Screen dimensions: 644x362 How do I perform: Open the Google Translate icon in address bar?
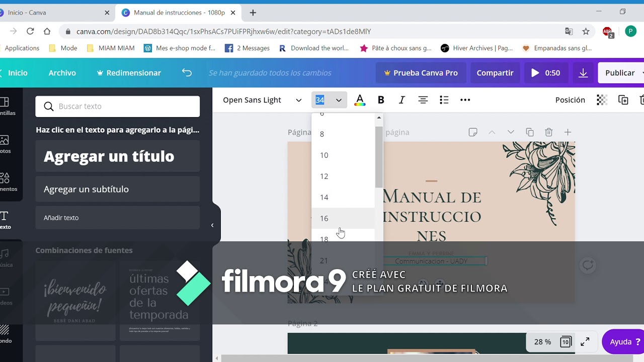point(569,32)
